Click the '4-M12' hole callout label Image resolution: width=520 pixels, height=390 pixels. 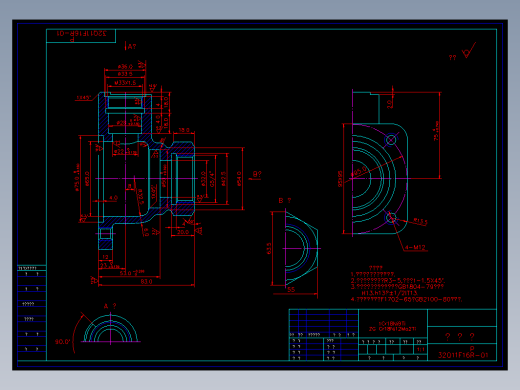[x=415, y=248]
